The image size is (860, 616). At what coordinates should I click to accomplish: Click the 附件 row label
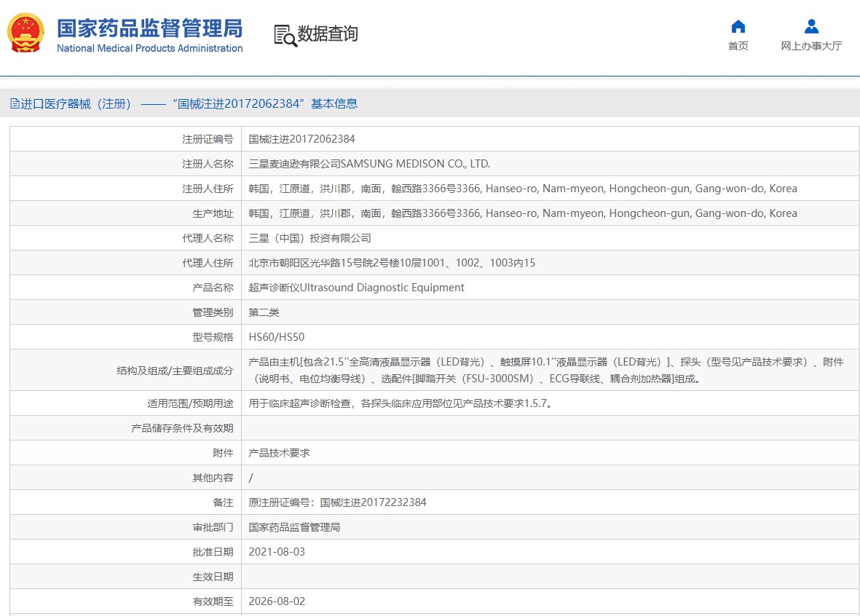coord(224,453)
